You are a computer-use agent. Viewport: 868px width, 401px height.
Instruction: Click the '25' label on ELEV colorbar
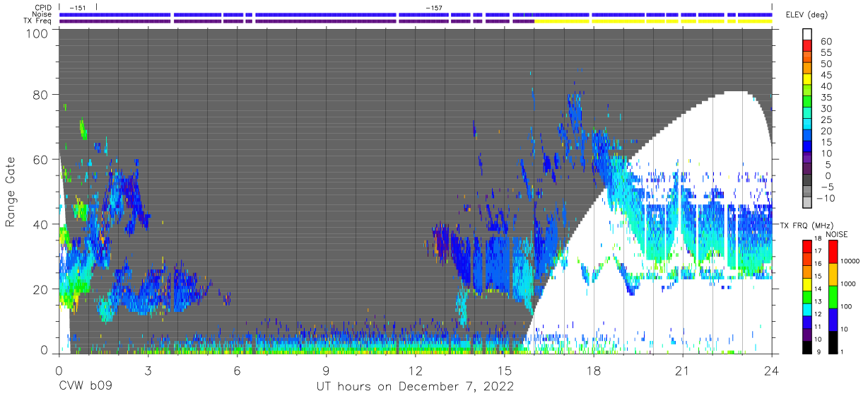[x=826, y=120]
